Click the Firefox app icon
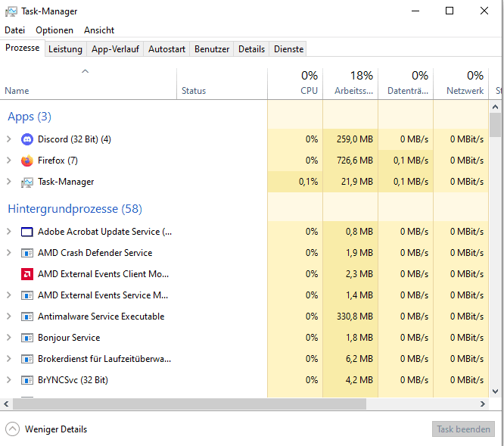The height and width of the screenshot is (446, 504). pyautogui.click(x=27, y=161)
